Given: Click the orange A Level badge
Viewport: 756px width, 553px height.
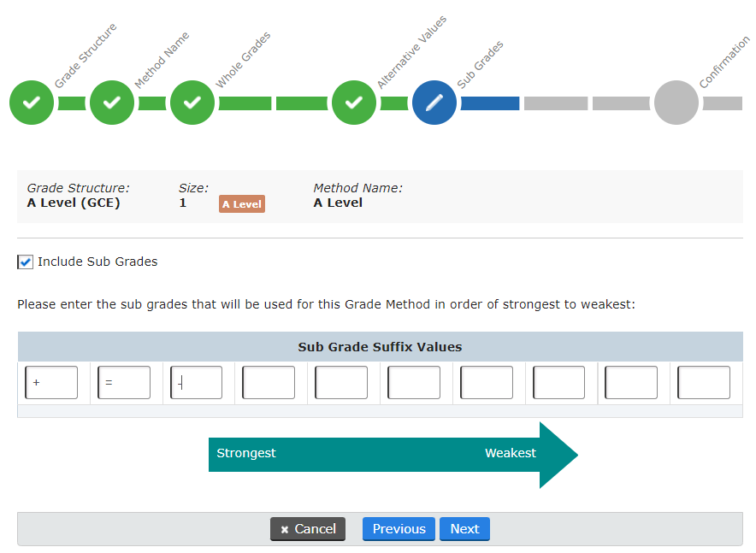Looking at the screenshot, I should click(241, 203).
